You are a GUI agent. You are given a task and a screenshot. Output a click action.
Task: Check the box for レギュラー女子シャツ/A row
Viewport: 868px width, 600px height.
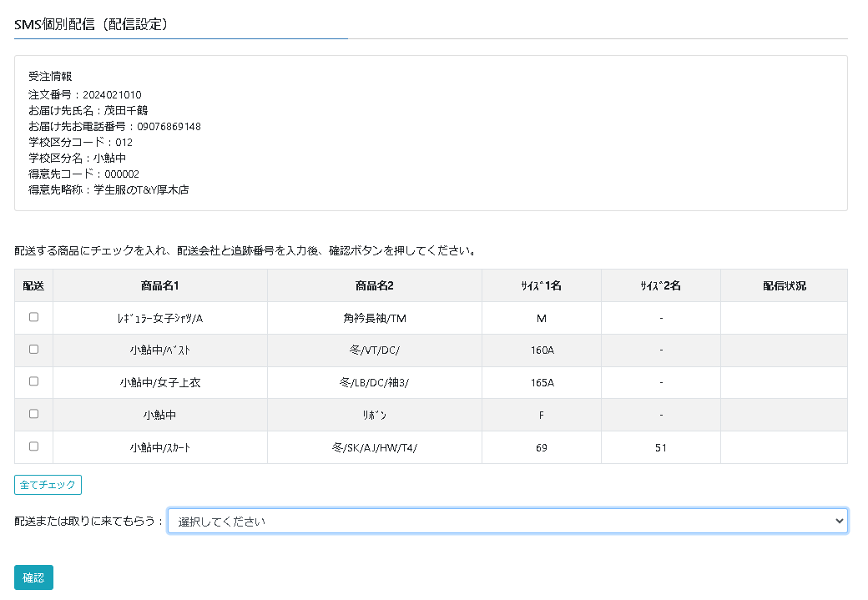tap(33, 317)
